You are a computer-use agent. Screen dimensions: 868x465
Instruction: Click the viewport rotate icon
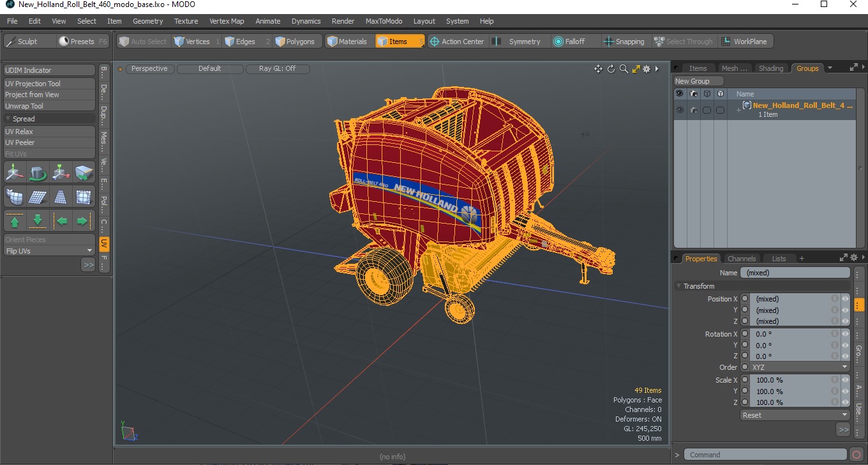pyautogui.click(x=611, y=69)
